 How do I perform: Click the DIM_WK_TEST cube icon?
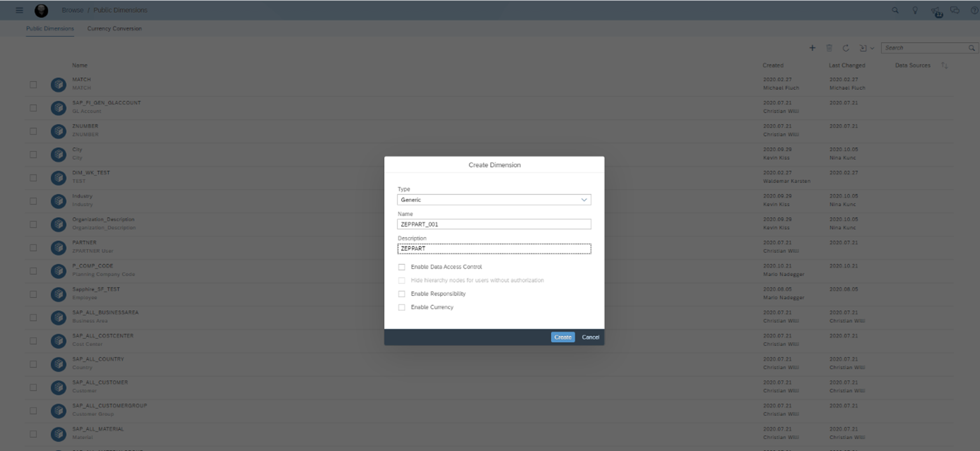click(x=59, y=177)
